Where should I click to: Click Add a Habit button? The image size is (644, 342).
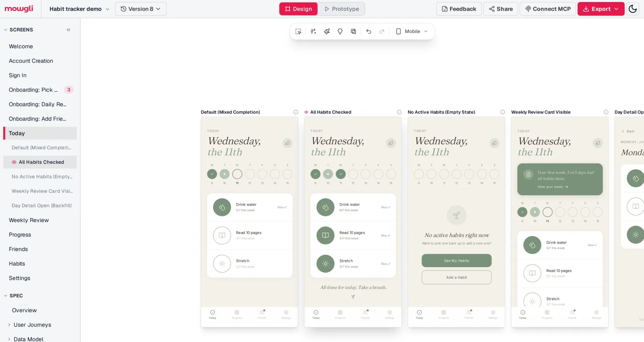coord(456,277)
